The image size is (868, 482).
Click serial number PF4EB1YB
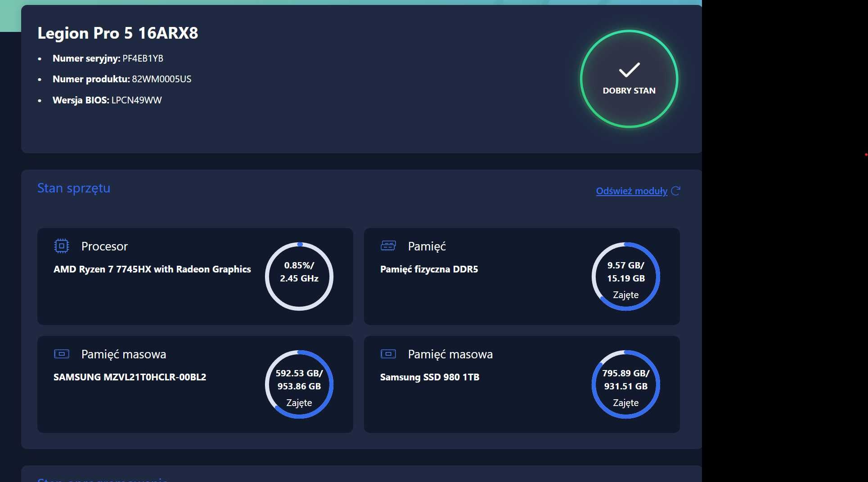tap(143, 58)
